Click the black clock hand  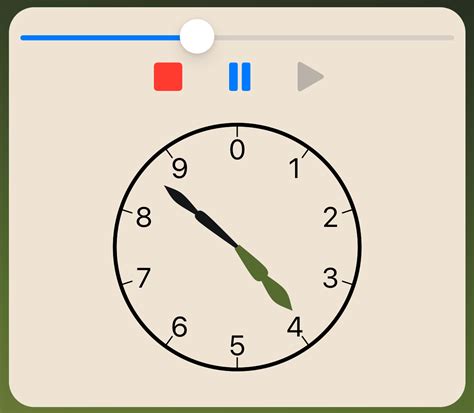pyautogui.click(x=201, y=216)
